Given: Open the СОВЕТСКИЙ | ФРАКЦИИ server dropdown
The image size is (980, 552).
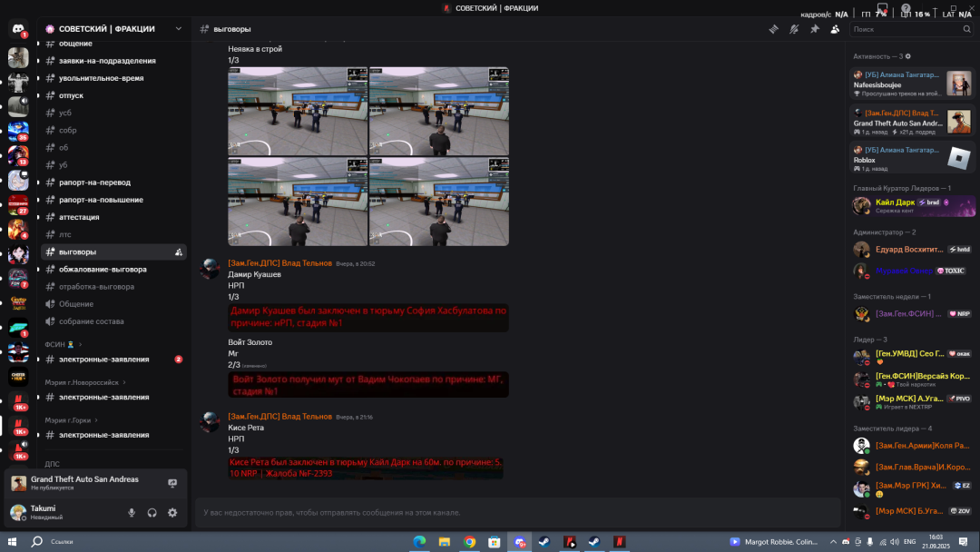Looking at the screenshot, I should 113,29.
